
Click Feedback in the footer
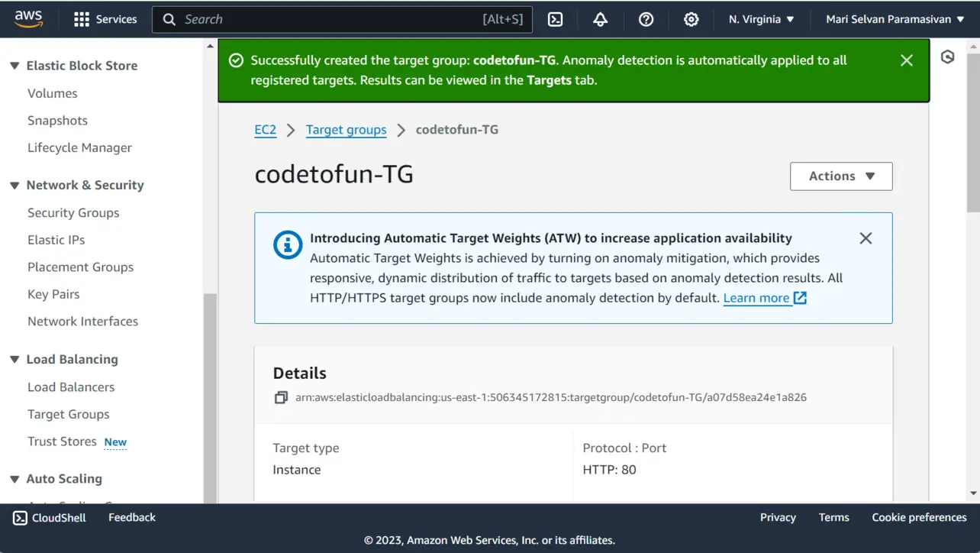tap(132, 518)
